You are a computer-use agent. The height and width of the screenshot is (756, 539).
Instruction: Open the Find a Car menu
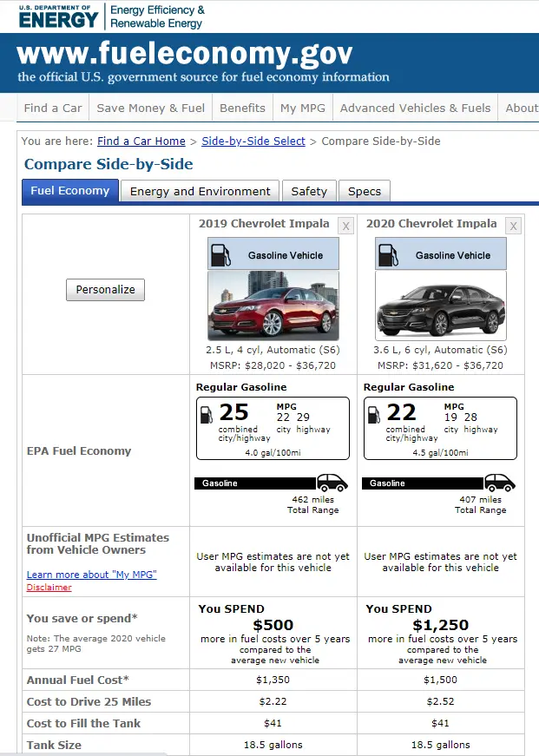tap(53, 108)
